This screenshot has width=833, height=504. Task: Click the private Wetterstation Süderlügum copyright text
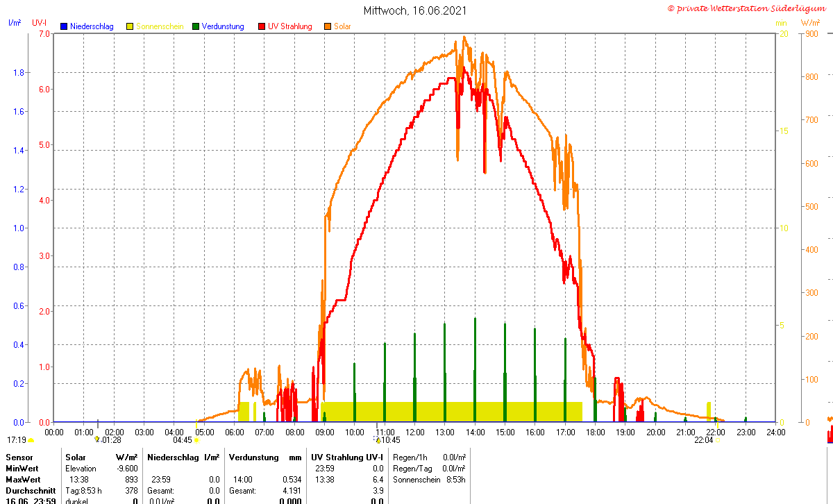[748, 8]
